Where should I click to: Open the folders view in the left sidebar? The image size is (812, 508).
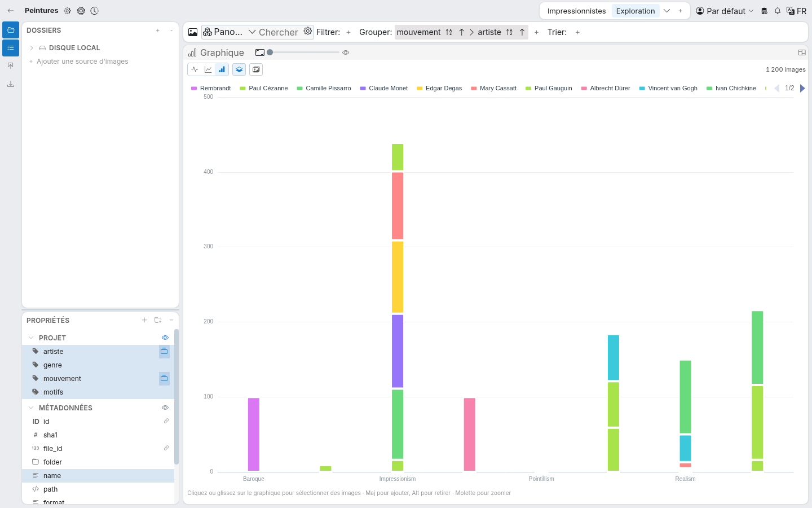[11, 30]
